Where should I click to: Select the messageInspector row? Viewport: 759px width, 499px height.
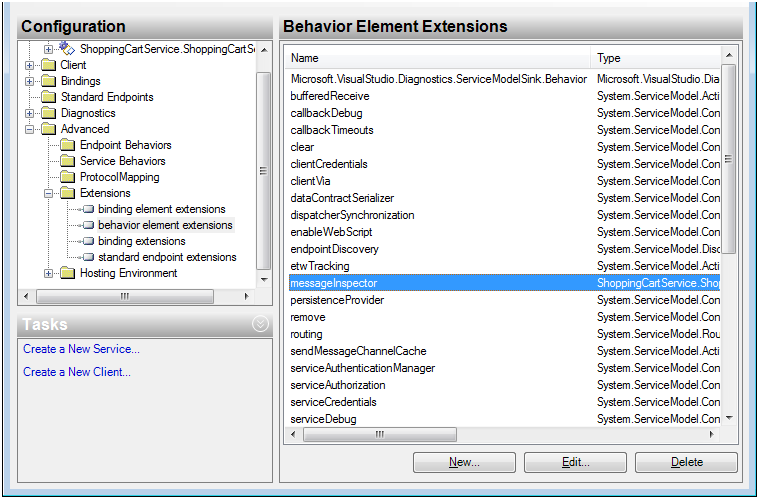[x=504, y=283]
